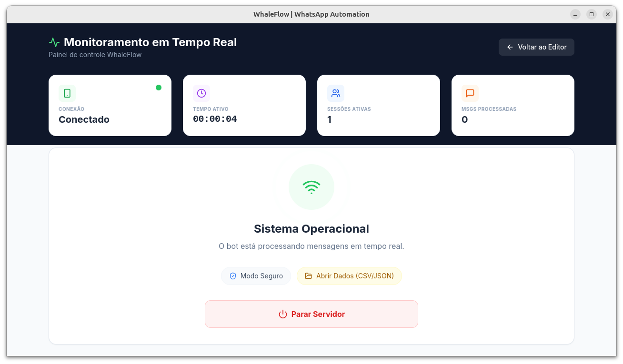The width and height of the screenshot is (623, 364).
Task: Click the smartphone icon on the Conexão card
Action: click(67, 93)
